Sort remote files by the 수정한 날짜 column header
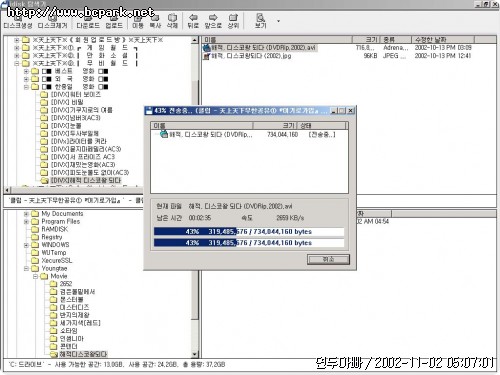The width and height of the screenshot is (500, 375). coord(443,40)
